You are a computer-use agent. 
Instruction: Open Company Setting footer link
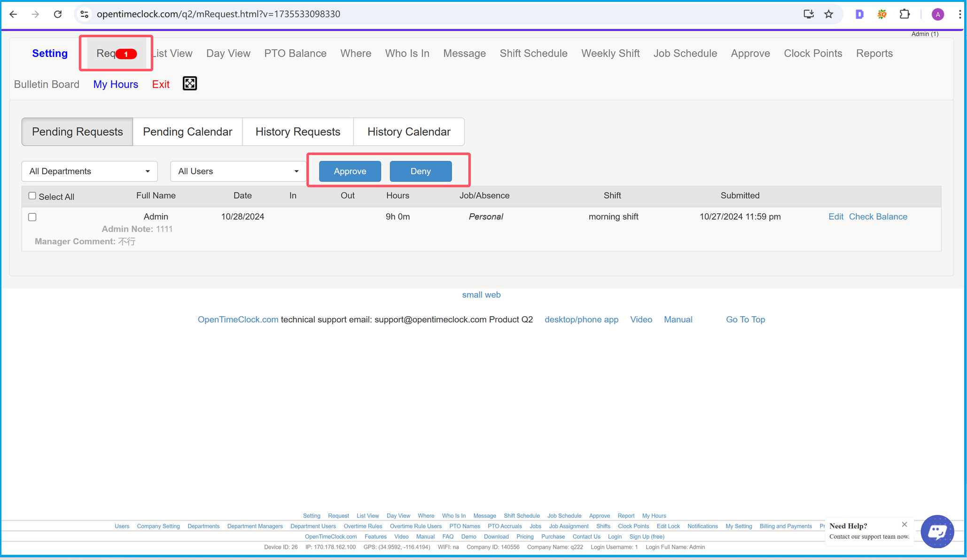click(x=158, y=526)
